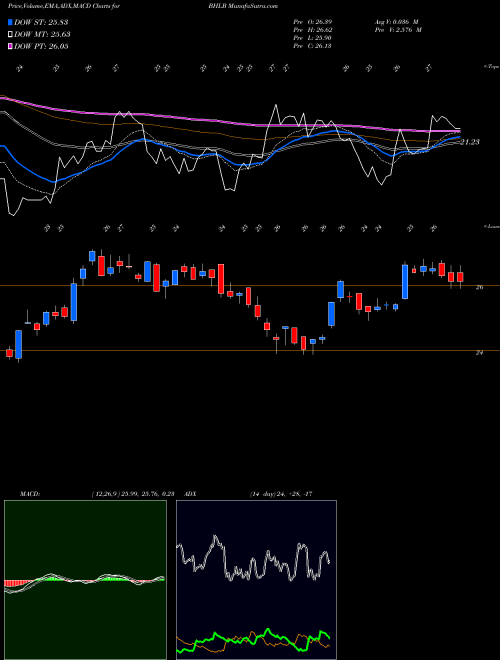Screen dimensions: 500x660
Task: Click the ADX (14 day) 24, +28, -17 values
Action: tap(281, 494)
